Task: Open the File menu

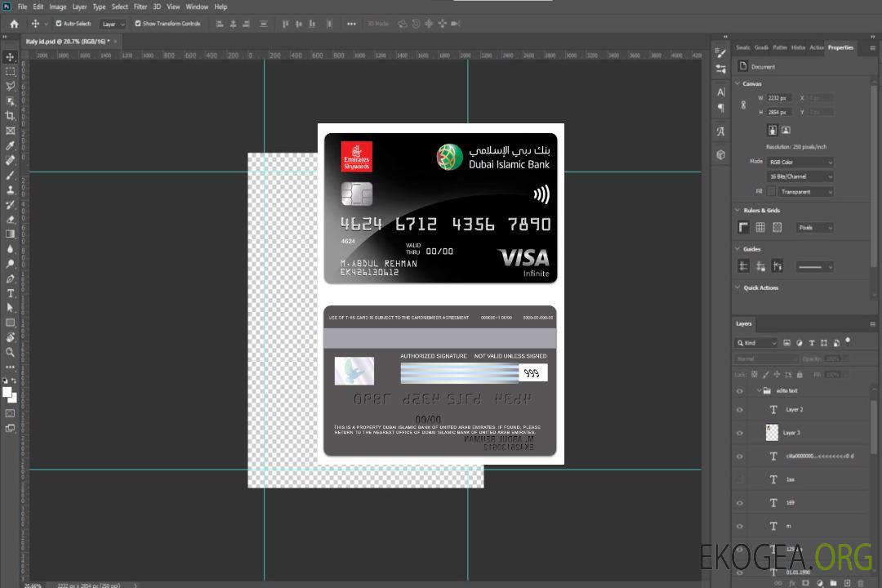Action: point(23,7)
